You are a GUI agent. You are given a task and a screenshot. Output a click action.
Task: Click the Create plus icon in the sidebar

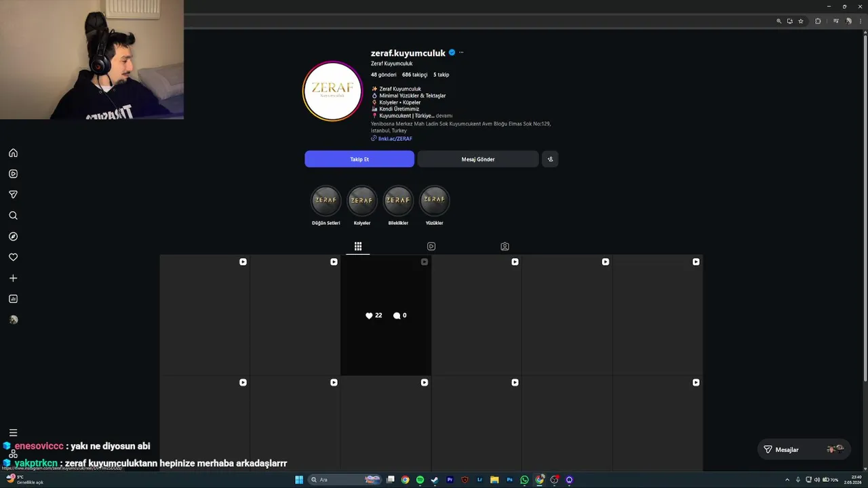pos(13,278)
